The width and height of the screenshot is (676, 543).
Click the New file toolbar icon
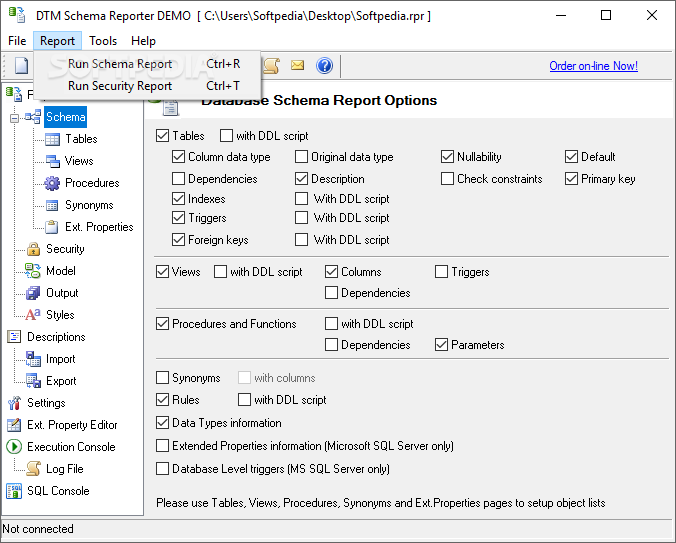[22, 66]
